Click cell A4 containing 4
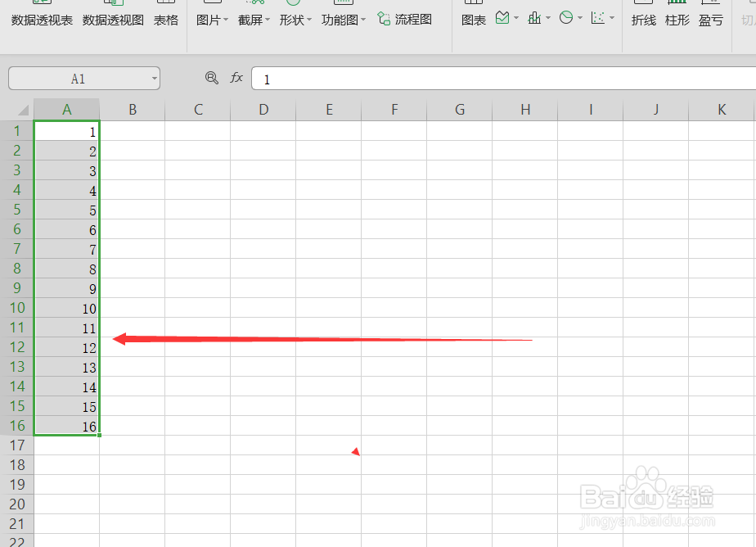Image resolution: width=756 pixels, height=547 pixels. 66,190
